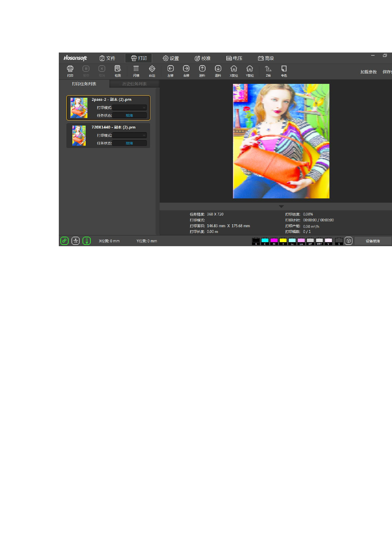This screenshot has width=392, height=555.
Task: Click the 打印 (Print) toolbar icon
Action: click(70, 71)
